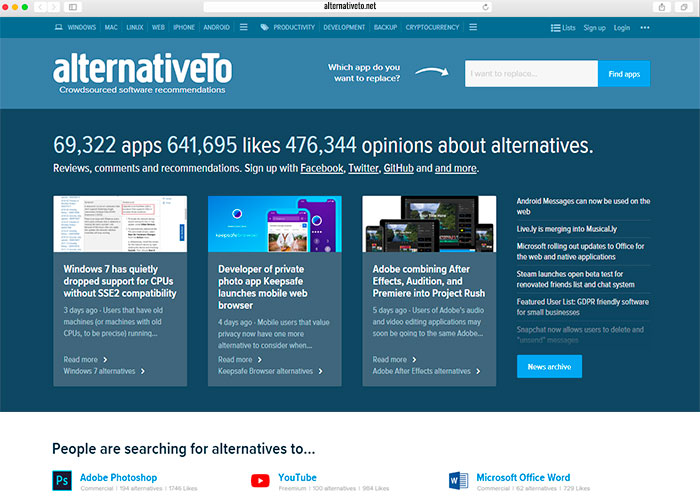Open the platforms hamburger menu after Android
This screenshot has height=500, width=700.
pos(243,27)
